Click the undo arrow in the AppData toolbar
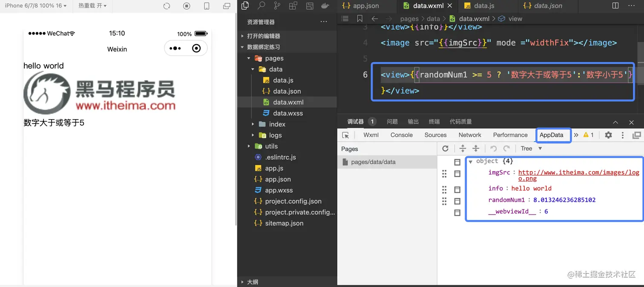644x287 pixels. (493, 148)
